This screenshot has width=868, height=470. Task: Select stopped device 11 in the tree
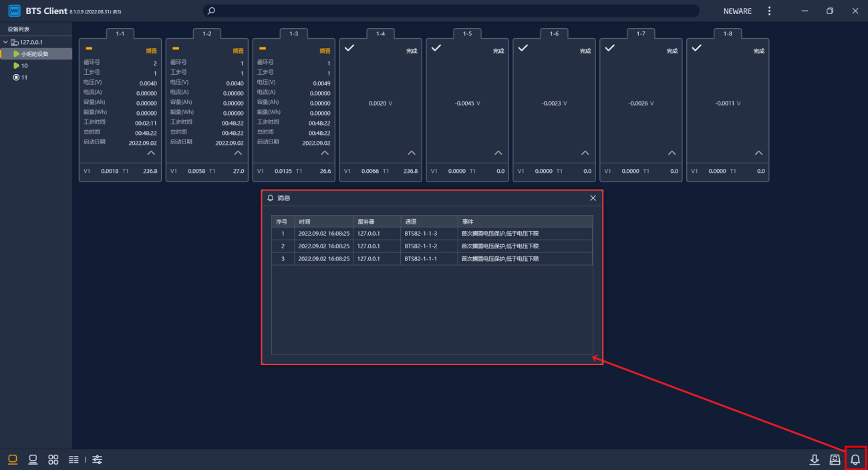(24, 77)
